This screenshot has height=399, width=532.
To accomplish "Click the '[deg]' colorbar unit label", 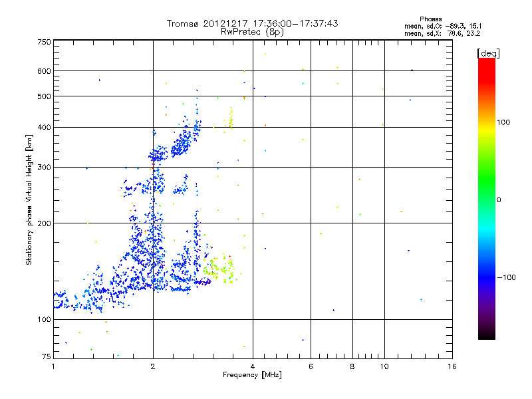I will click(x=488, y=54).
